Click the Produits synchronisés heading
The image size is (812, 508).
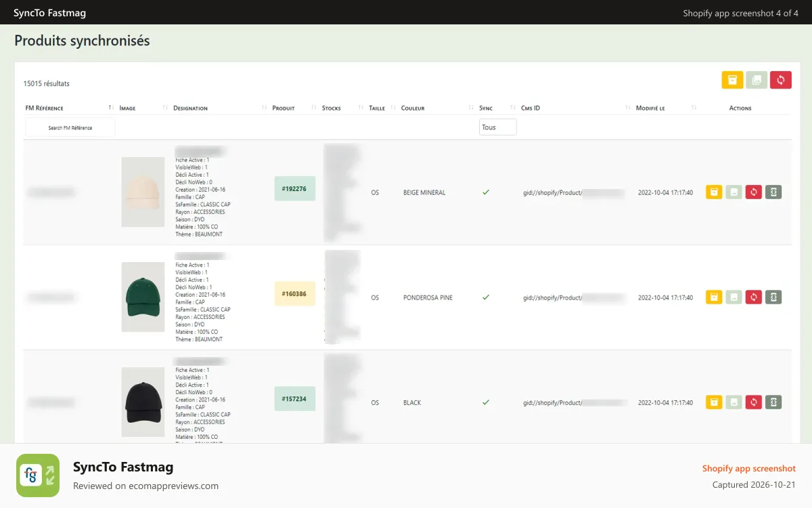click(x=82, y=41)
